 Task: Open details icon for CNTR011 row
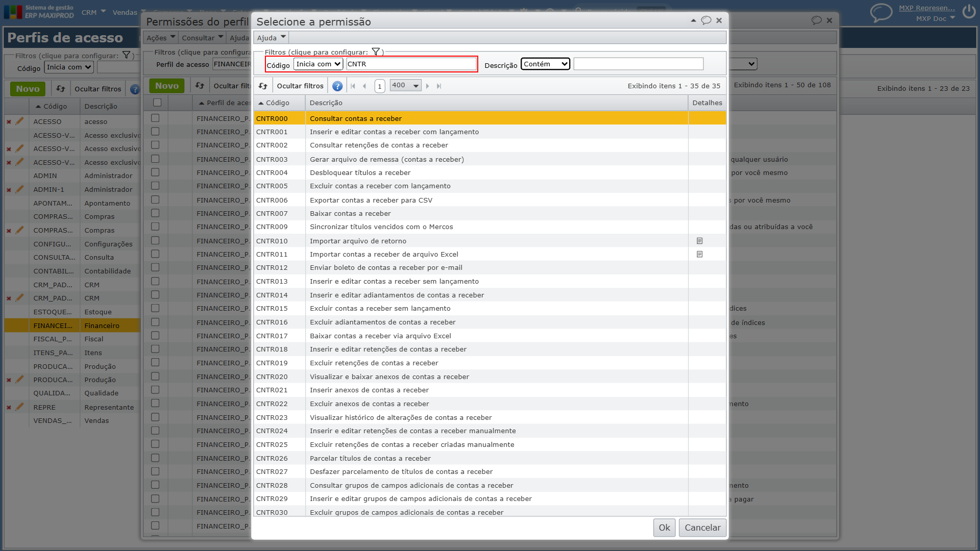point(700,254)
